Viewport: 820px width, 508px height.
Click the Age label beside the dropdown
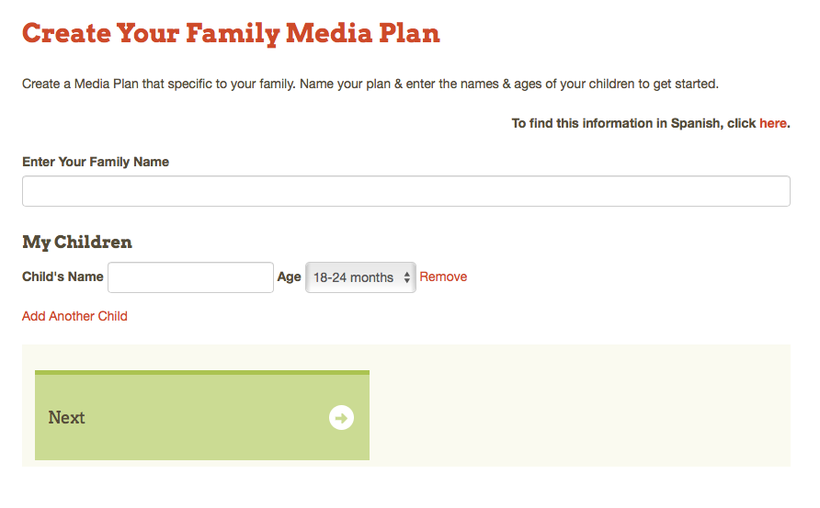[x=289, y=277]
